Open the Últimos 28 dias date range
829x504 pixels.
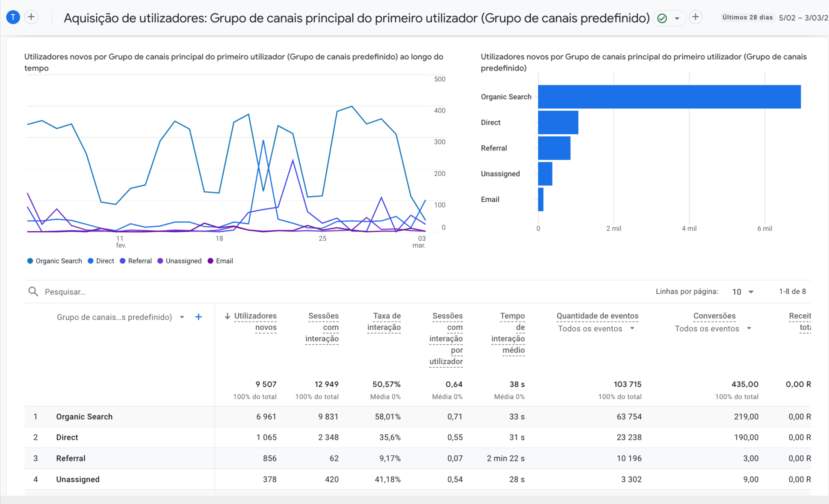748,17
